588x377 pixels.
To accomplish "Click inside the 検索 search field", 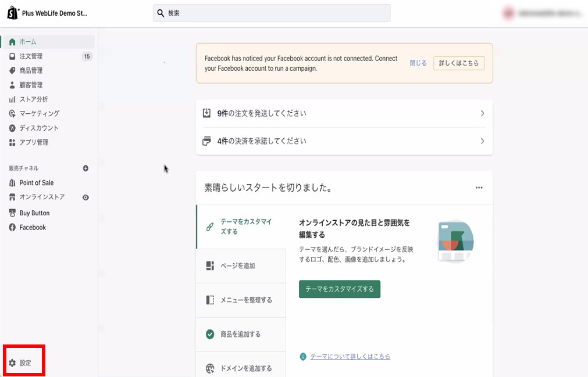I will click(272, 12).
